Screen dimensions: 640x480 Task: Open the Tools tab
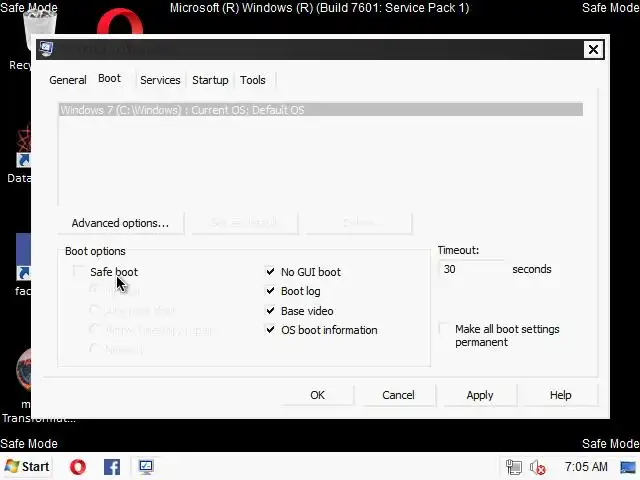[x=253, y=80]
